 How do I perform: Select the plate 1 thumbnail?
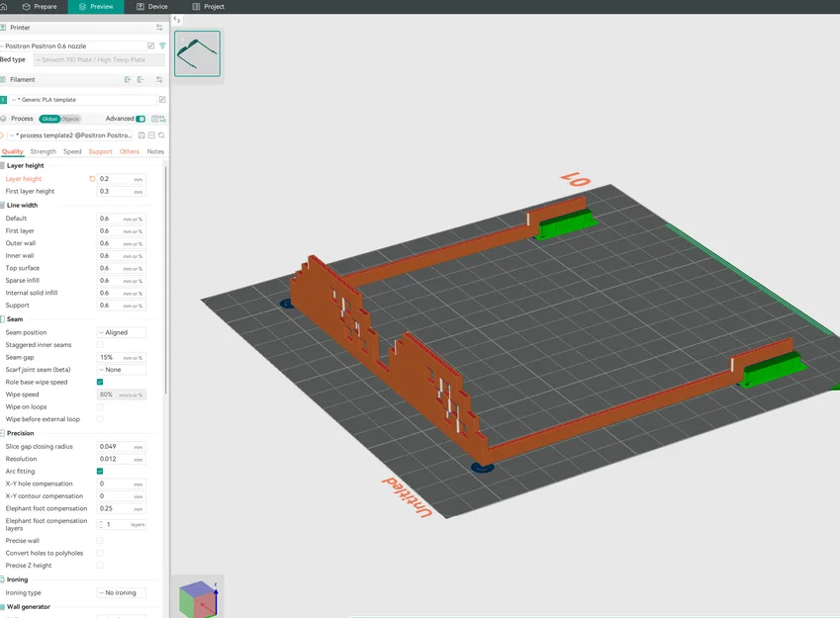click(x=197, y=53)
